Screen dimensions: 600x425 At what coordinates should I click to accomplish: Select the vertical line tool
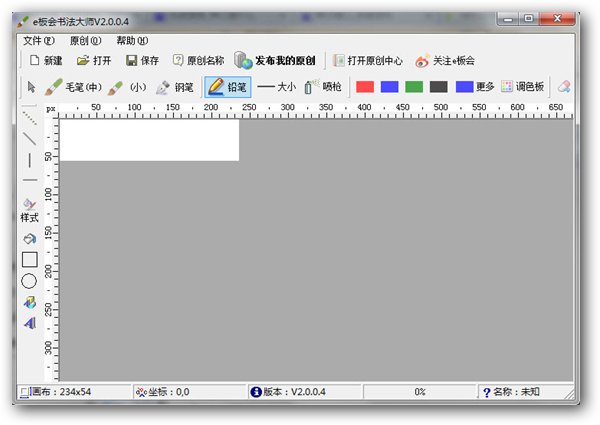pyautogui.click(x=29, y=160)
